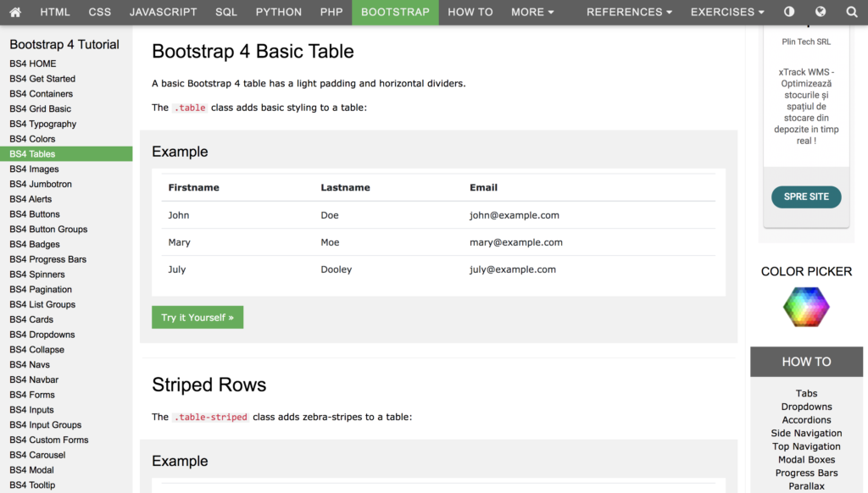868x493 pixels.
Task: Expand the REFERENCES dropdown menu
Action: coord(629,12)
